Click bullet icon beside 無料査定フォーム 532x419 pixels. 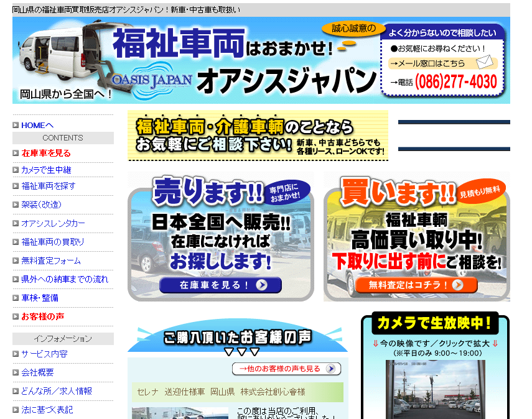(16, 260)
